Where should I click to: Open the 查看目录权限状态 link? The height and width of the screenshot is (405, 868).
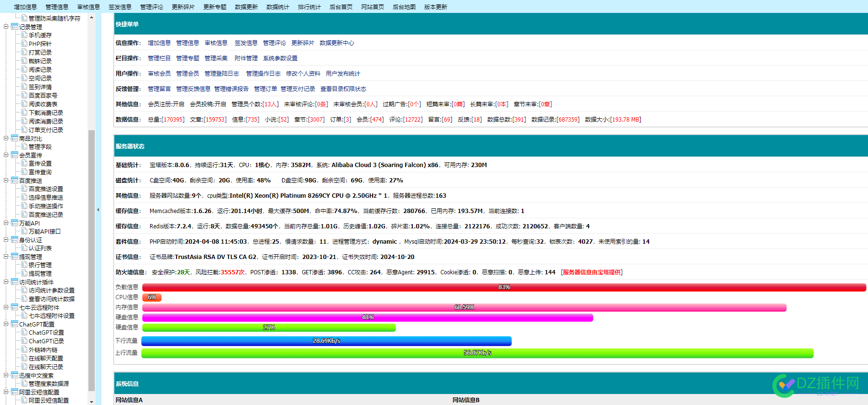(x=343, y=89)
